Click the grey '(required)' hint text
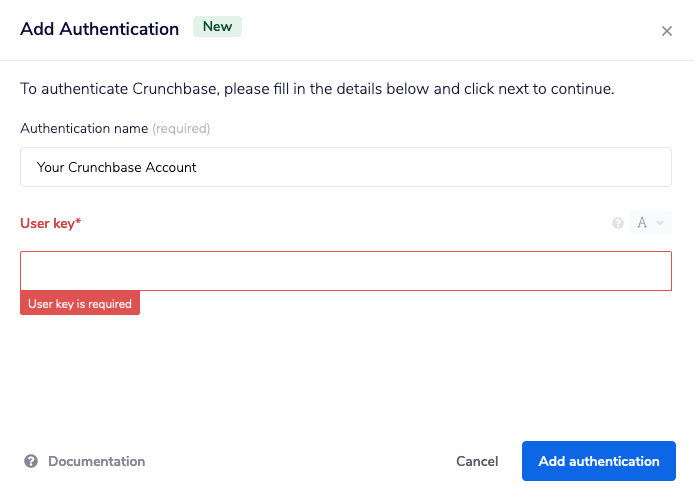The image size is (694, 491). pos(181,128)
